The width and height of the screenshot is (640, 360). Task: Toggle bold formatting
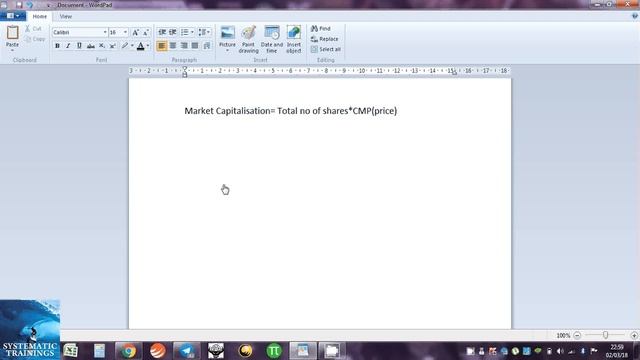click(x=57, y=46)
